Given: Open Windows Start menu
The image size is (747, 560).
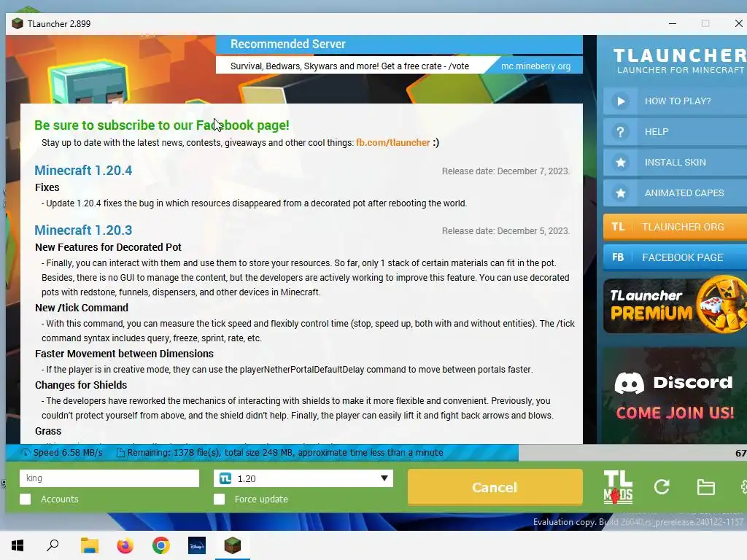Looking at the screenshot, I should pyautogui.click(x=18, y=545).
